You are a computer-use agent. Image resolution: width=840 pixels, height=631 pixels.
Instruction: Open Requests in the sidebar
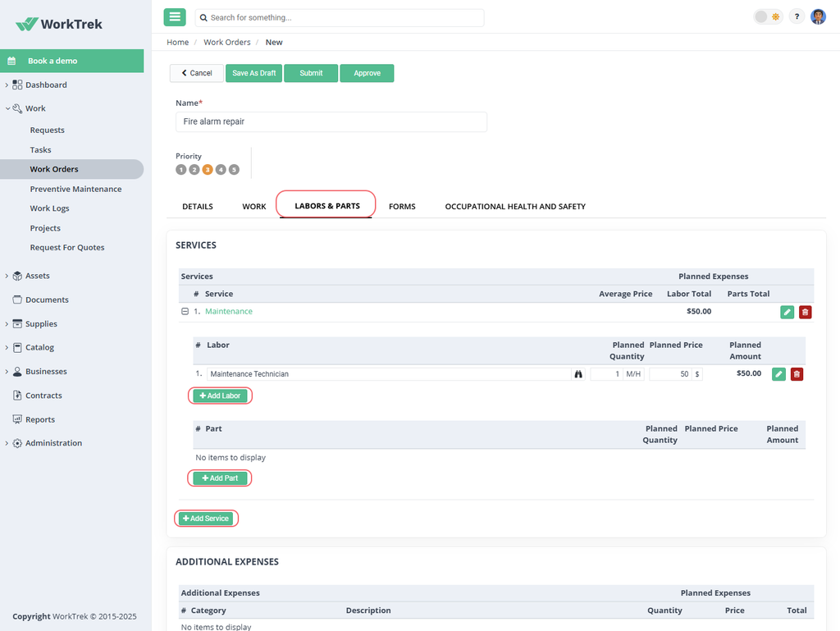point(47,130)
